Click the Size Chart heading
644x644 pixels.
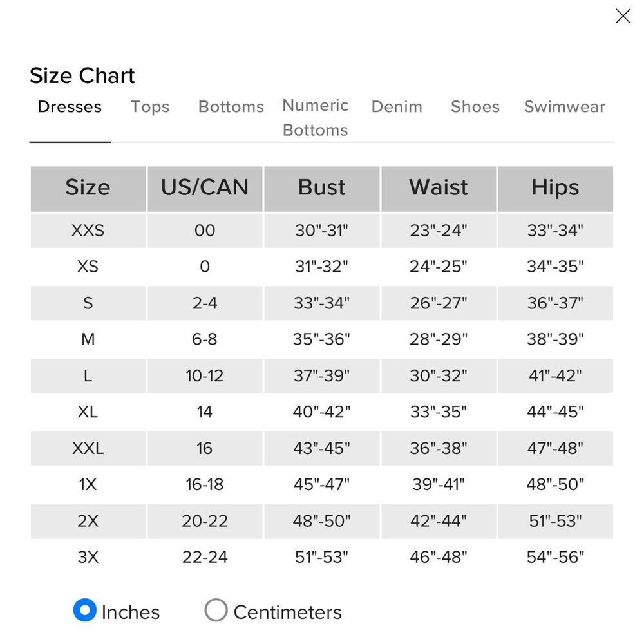[x=82, y=76]
